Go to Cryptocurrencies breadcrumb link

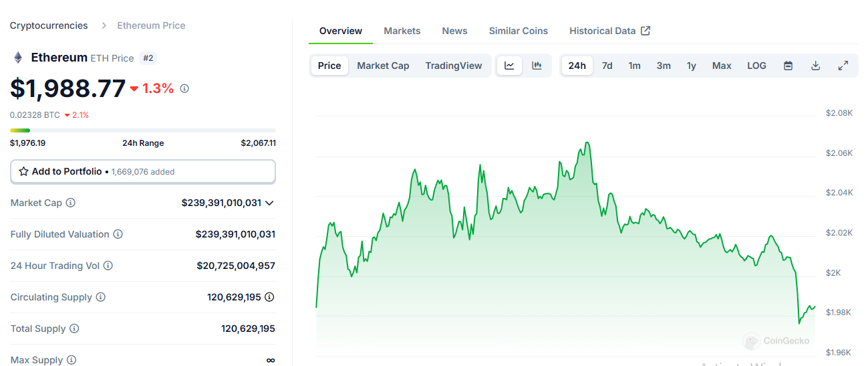(49, 25)
